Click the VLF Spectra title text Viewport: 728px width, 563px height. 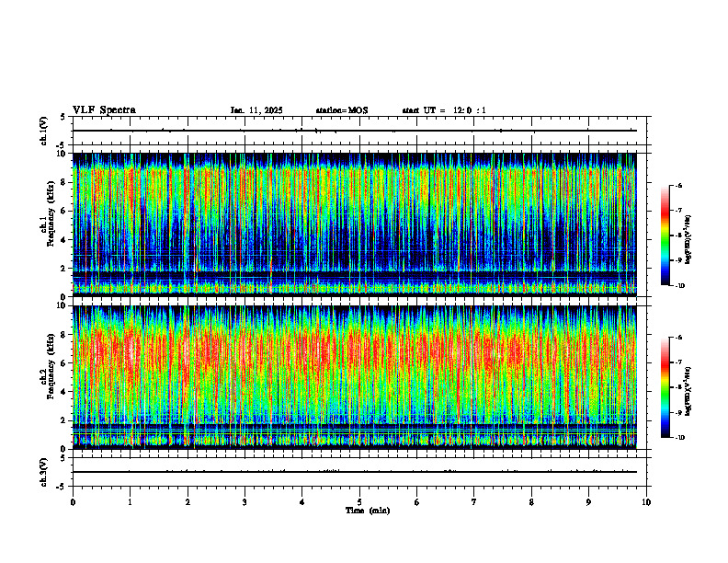coord(104,110)
